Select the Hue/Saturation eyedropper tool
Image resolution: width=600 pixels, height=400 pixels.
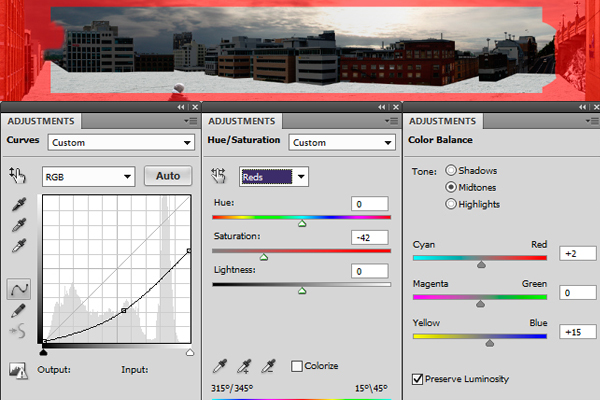220,366
